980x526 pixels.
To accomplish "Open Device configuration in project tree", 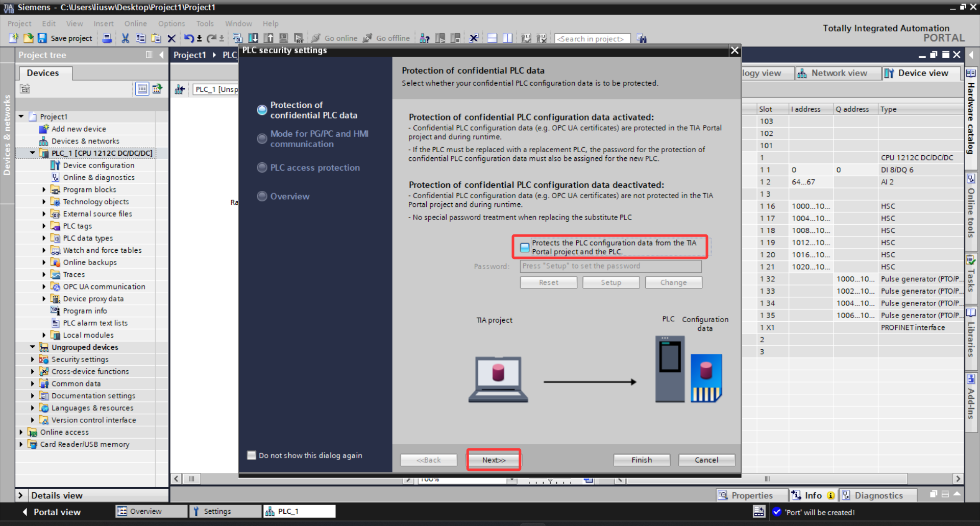I will point(99,165).
